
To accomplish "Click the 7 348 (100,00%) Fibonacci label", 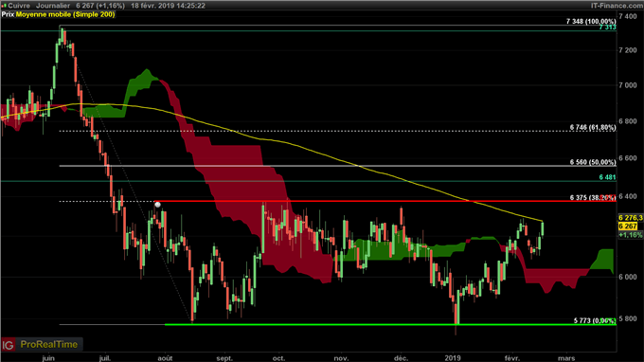I will click(591, 22).
